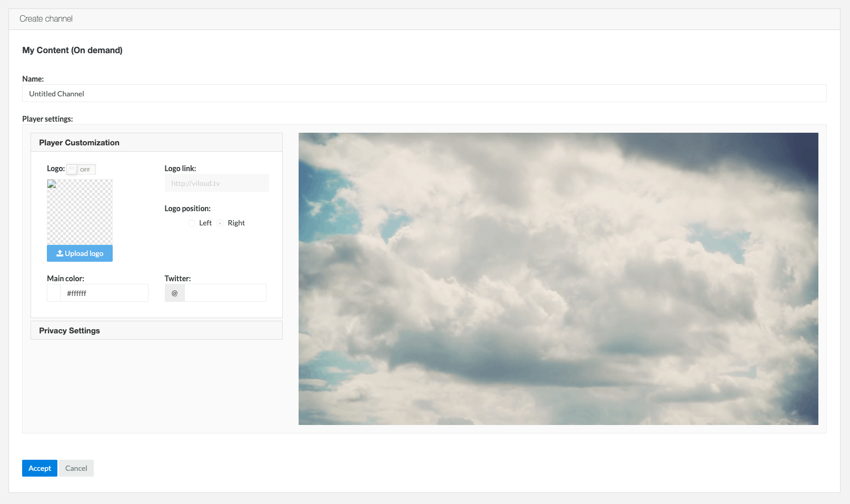
Task: Click the clouds player preview image
Action: 558,279
